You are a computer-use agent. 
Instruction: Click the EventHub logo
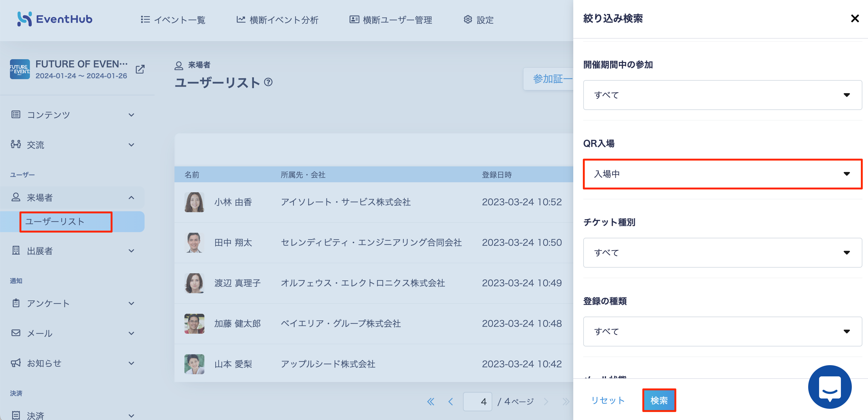click(x=55, y=19)
